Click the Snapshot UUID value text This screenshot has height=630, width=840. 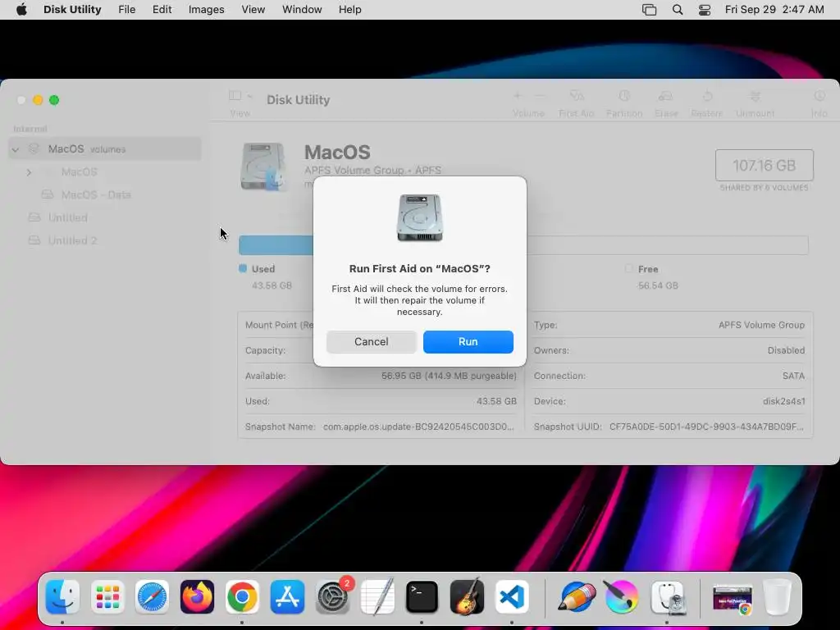coord(706,427)
